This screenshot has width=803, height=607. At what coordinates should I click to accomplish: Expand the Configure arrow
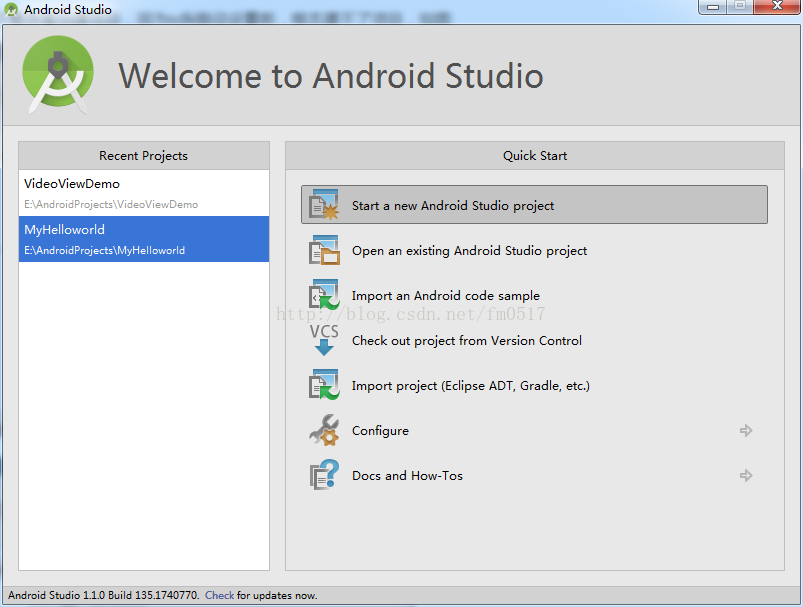(746, 430)
